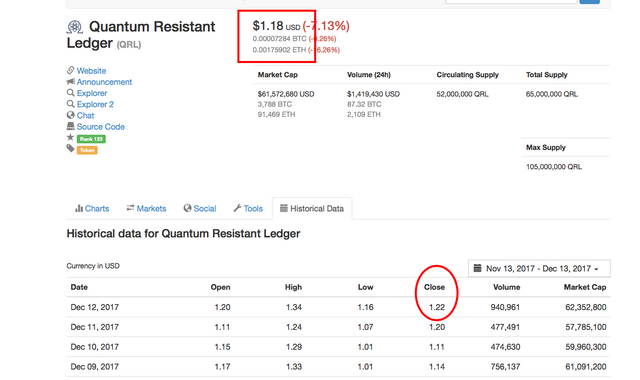Viewport: 640px width, 380px height.
Task: Click the star icon beside the Rank badge
Action: coord(70,137)
